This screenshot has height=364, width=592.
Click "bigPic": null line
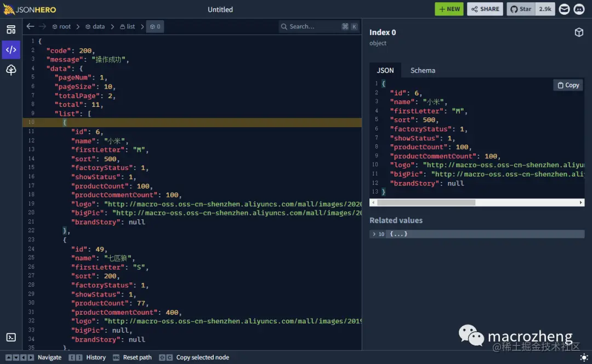101,331
